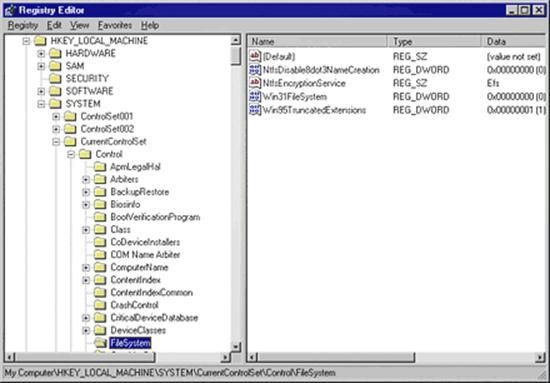The image size is (550, 383).
Task: Select the Control key label
Action: tap(109, 154)
